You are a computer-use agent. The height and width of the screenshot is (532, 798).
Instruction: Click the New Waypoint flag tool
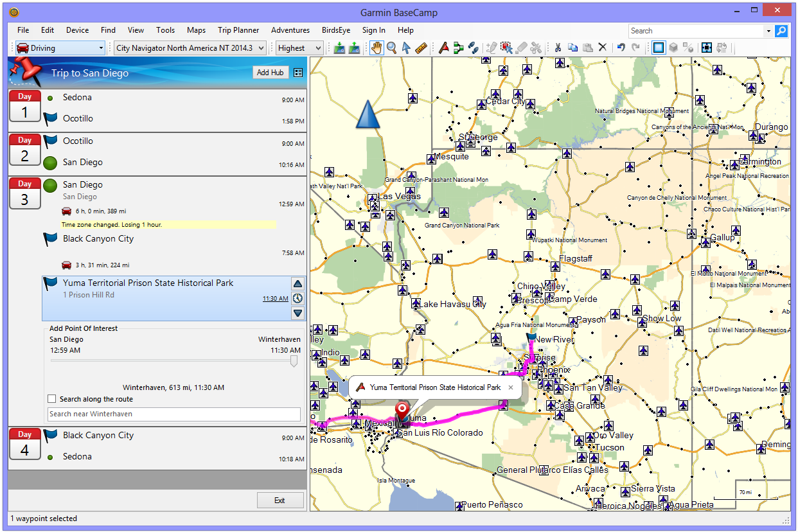[x=443, y=48]
